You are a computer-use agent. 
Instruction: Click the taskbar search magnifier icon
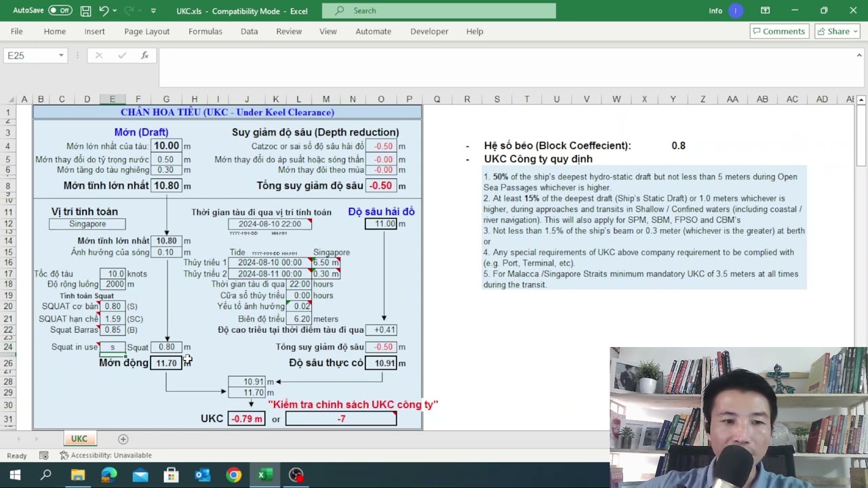(x=46, y=475)
